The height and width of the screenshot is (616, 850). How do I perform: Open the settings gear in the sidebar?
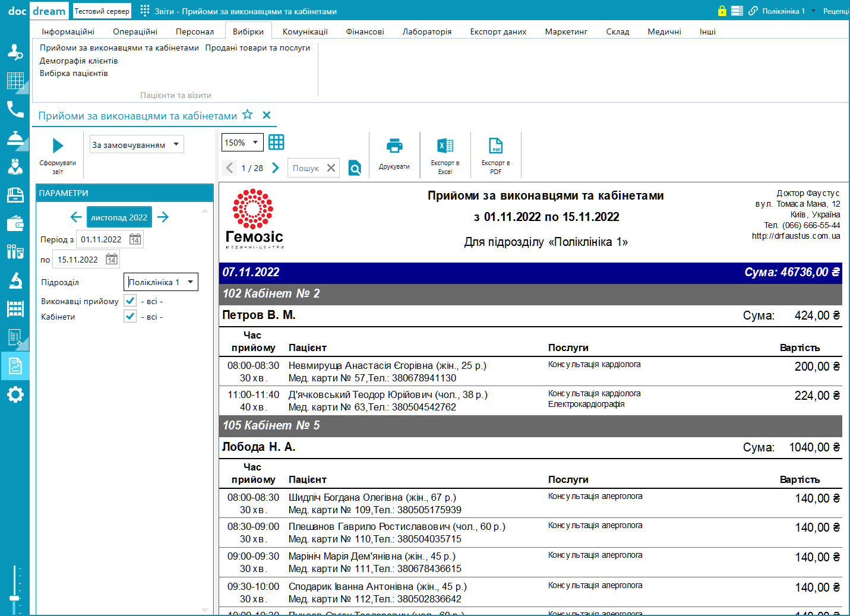click(x=15, y=394)
